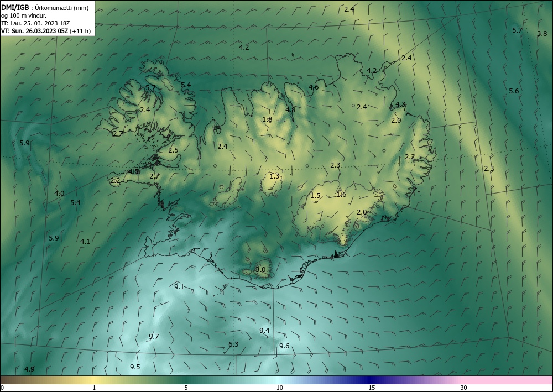Click the offshore value 9.7
This screenshot has height=392, width=553.
point(154,337)
